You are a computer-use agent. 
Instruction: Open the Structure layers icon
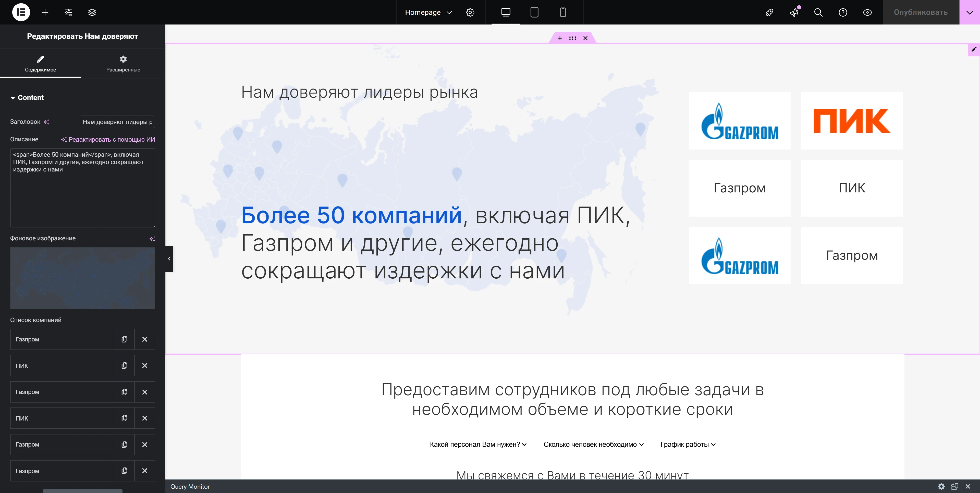pos(92,12)
